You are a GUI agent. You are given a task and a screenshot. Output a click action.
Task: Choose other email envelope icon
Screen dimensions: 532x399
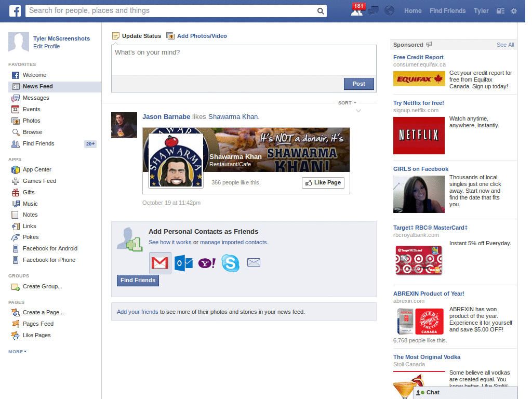tap(254, 262)
